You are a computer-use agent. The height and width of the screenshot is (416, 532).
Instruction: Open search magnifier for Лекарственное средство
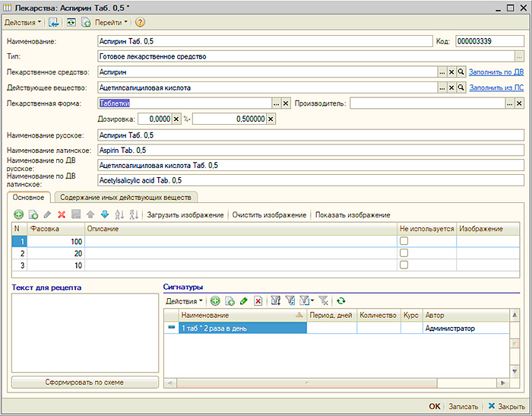point(461,71)
